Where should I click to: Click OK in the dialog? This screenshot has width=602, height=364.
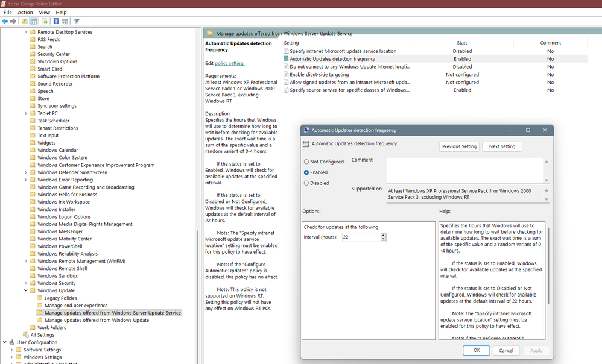[477, 350]
